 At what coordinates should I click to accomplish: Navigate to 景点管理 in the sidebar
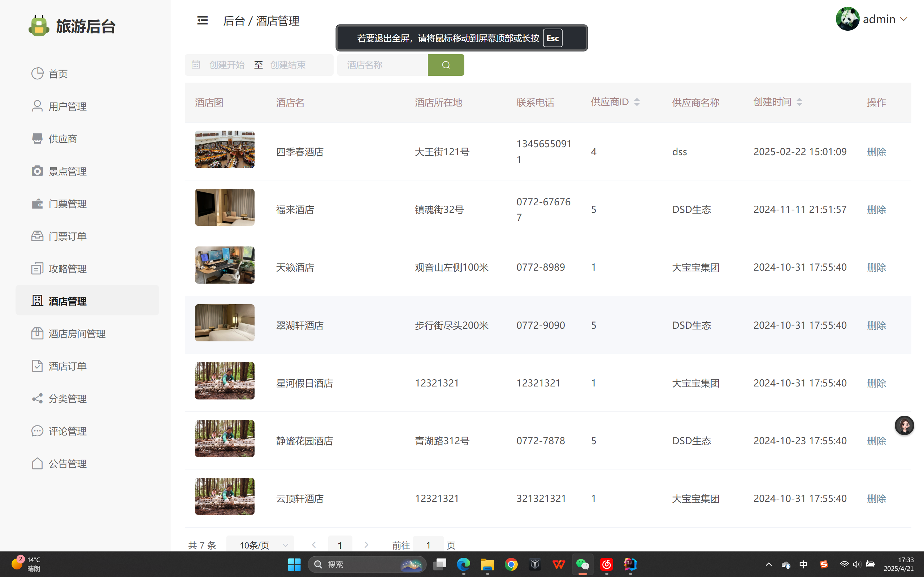coord(67,171)
